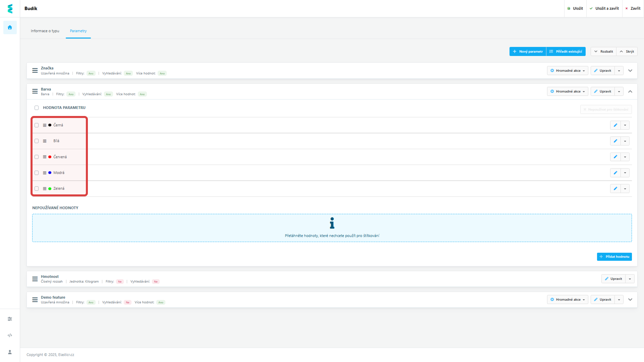This screenshot has height=362, width=644.
Task: Check the Modrá value checkbox
Action: [x=37, y=173]
